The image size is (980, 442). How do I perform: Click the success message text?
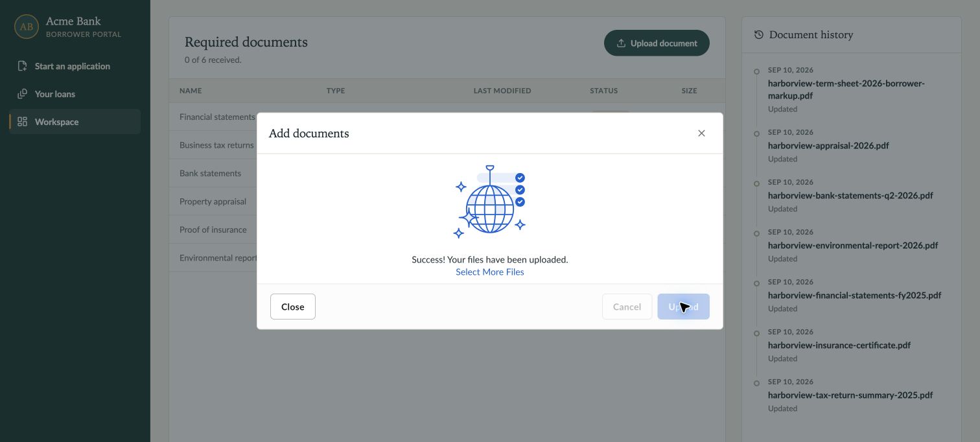click(x=490, y=259)
